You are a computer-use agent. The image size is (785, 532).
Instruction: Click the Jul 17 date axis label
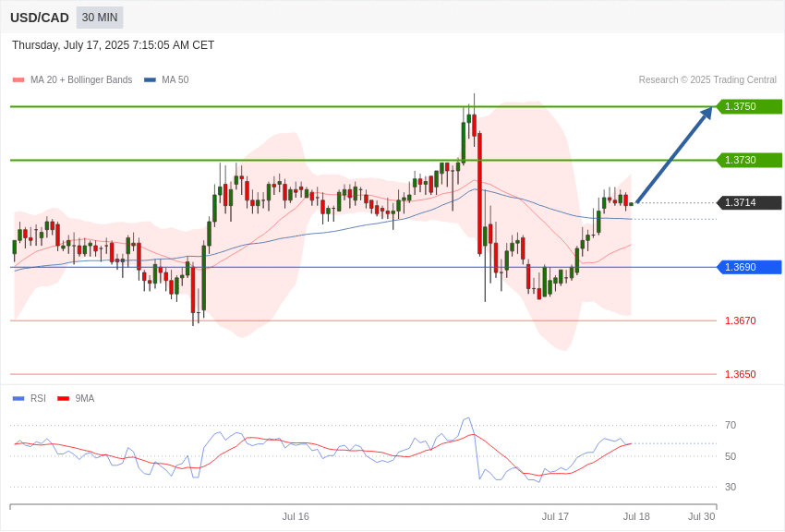click(x=555, y=516)
